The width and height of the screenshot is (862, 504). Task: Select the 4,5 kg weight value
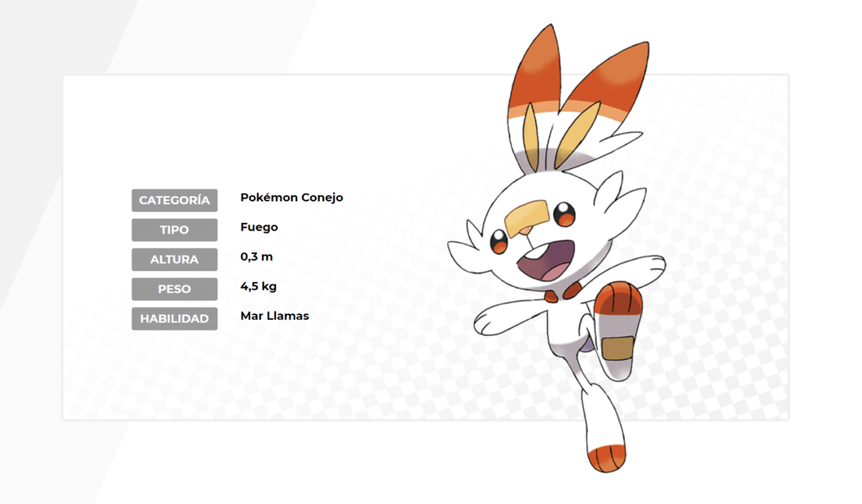tap(258, 286)
